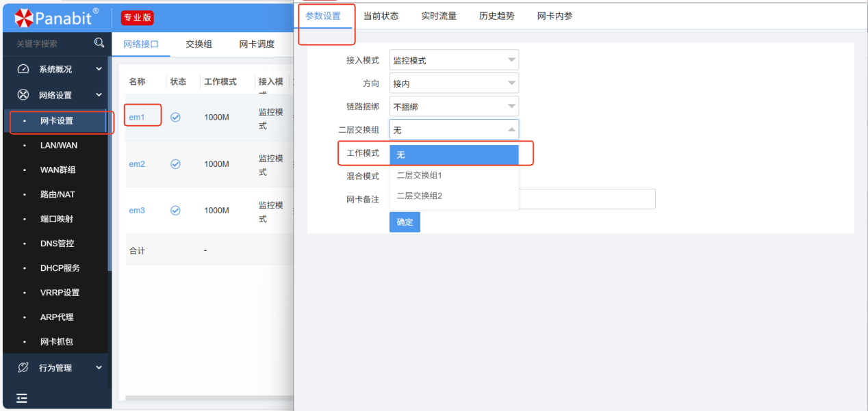Click the 行为管理 sidebar icon
868x411 pixels.
tap(23, 368)
